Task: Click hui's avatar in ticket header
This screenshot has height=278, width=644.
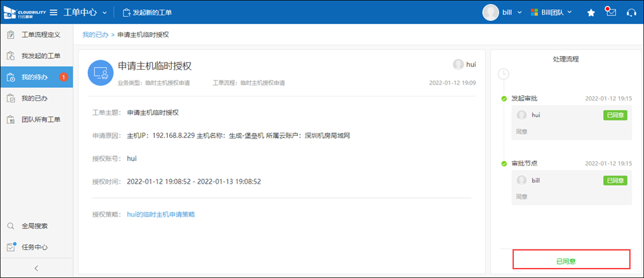Action: coord(458,64)
